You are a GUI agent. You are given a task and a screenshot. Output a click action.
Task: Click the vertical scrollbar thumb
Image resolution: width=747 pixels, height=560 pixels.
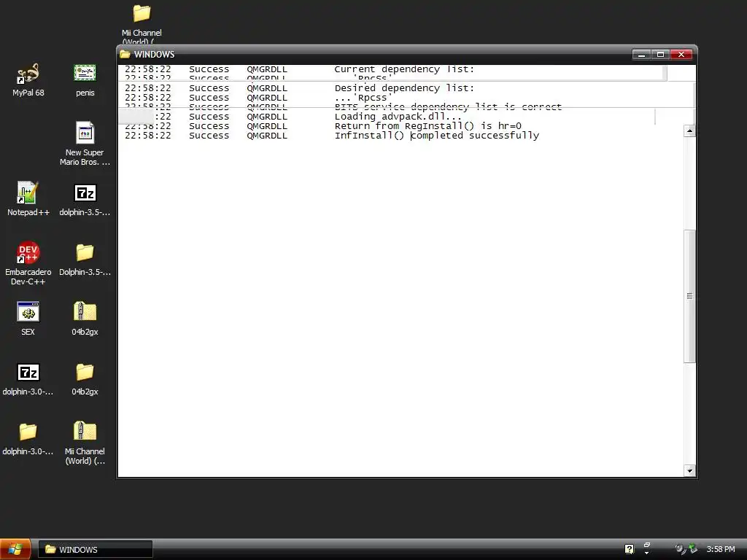(689, 296)
